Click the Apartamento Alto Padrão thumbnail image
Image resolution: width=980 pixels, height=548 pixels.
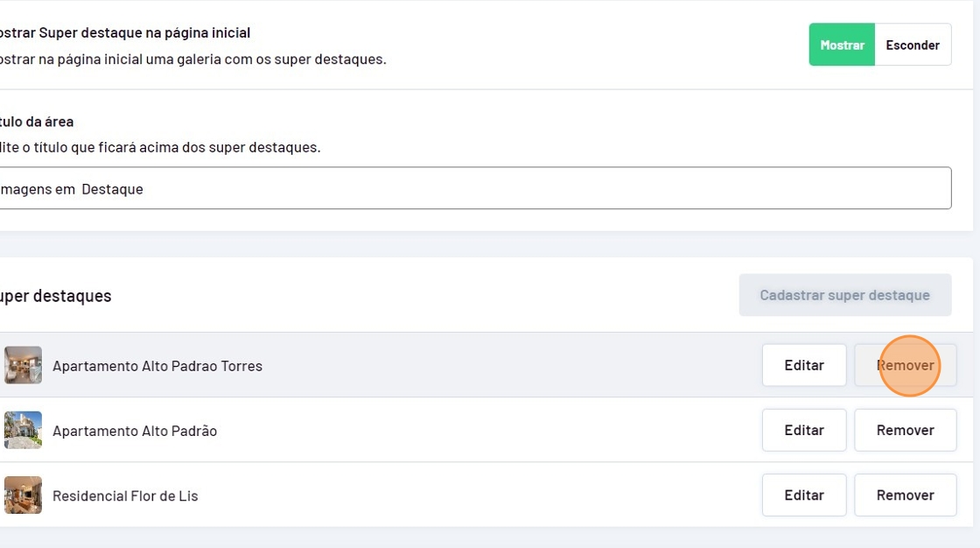tap(23, 430)
